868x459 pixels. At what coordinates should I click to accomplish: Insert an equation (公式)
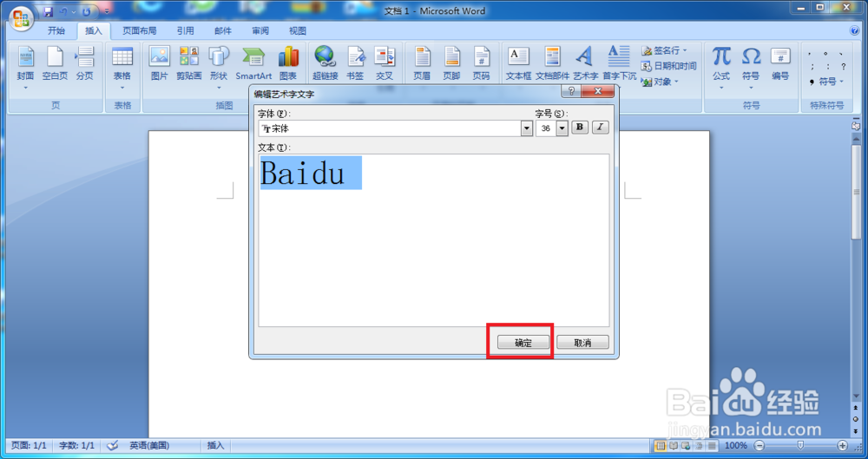(x=721, y=68)
